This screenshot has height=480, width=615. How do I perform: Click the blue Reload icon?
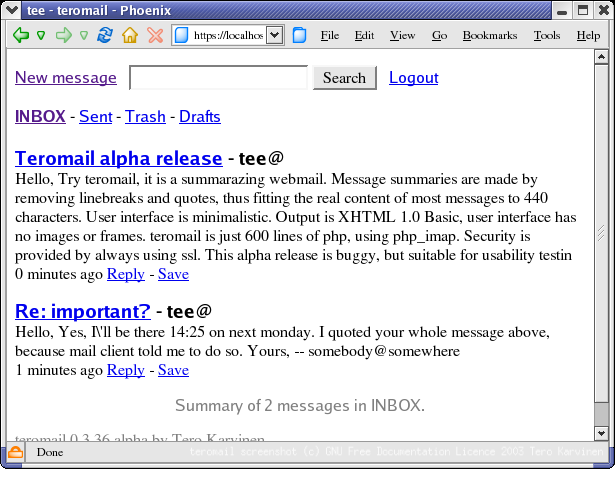(x=105, y=35)
